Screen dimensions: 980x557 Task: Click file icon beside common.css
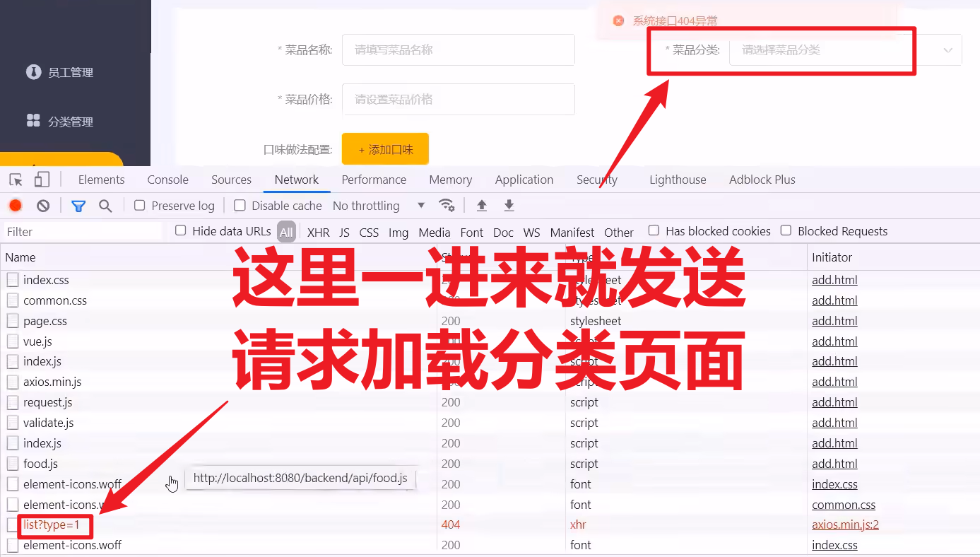coord(13,300)
